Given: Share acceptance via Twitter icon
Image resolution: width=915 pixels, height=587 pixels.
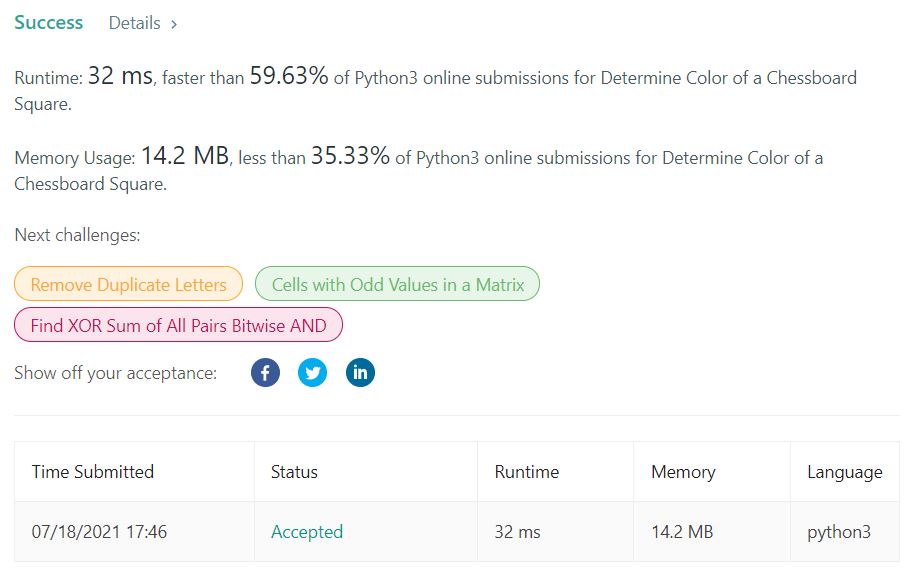Looking at the screenshot, I should pyautogui.click(x=313, y=373).
